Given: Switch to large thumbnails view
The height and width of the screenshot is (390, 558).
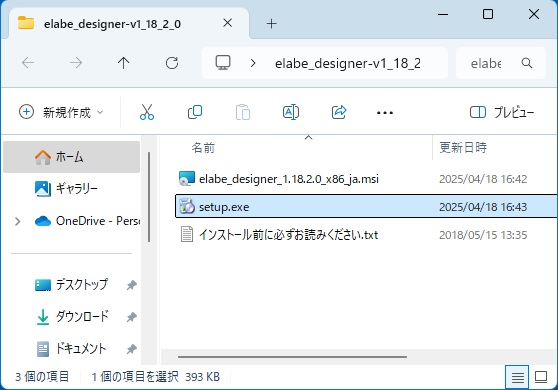Looking at the screenshot, I should click(x=541, y=377).
